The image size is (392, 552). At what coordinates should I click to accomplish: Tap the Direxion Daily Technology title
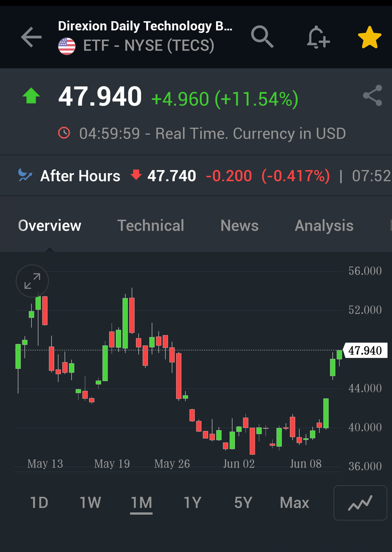pyautogui.click(x=145, y=26)
